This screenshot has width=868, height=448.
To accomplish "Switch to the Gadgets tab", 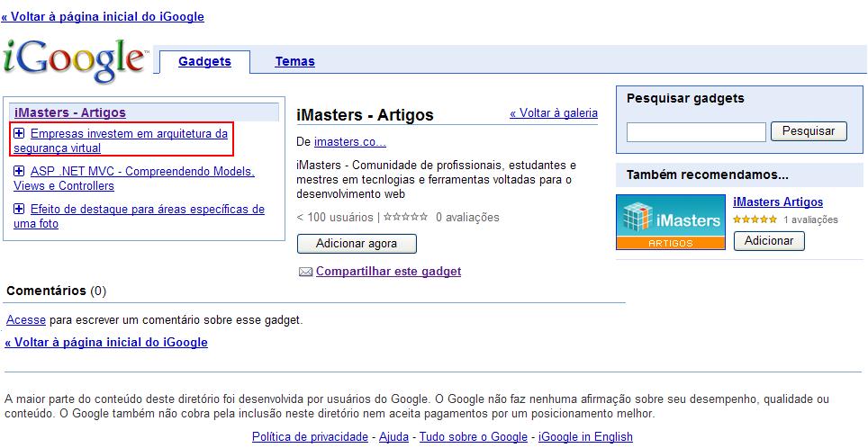I will click(x=204, y=61).
